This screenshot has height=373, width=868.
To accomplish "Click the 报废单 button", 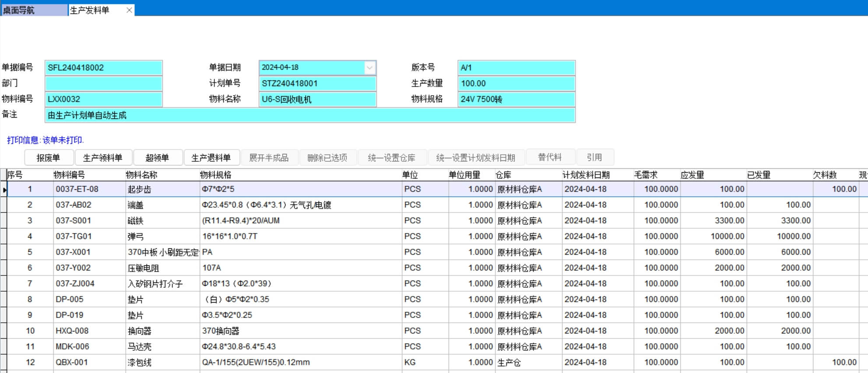I will [x=49, y=158].
